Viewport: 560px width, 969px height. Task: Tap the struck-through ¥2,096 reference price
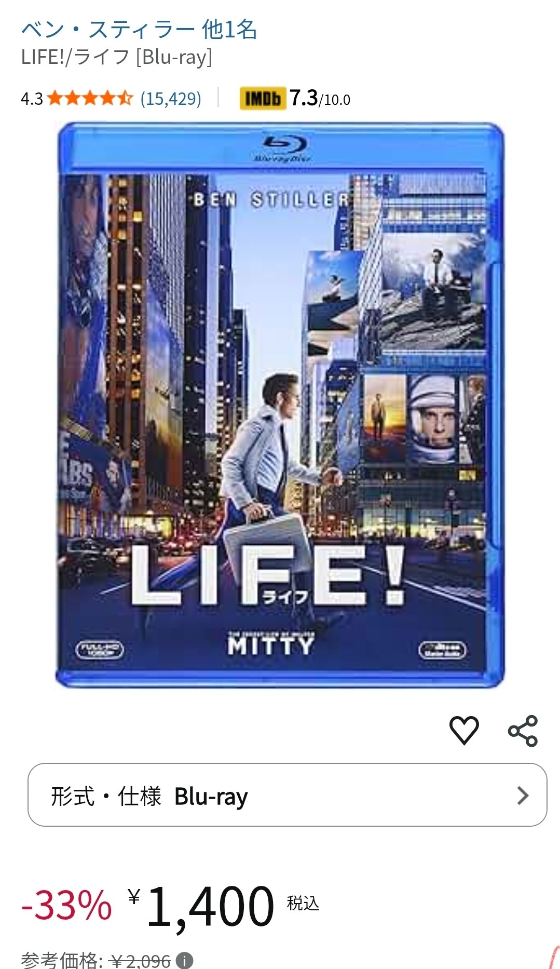(141, 961)
